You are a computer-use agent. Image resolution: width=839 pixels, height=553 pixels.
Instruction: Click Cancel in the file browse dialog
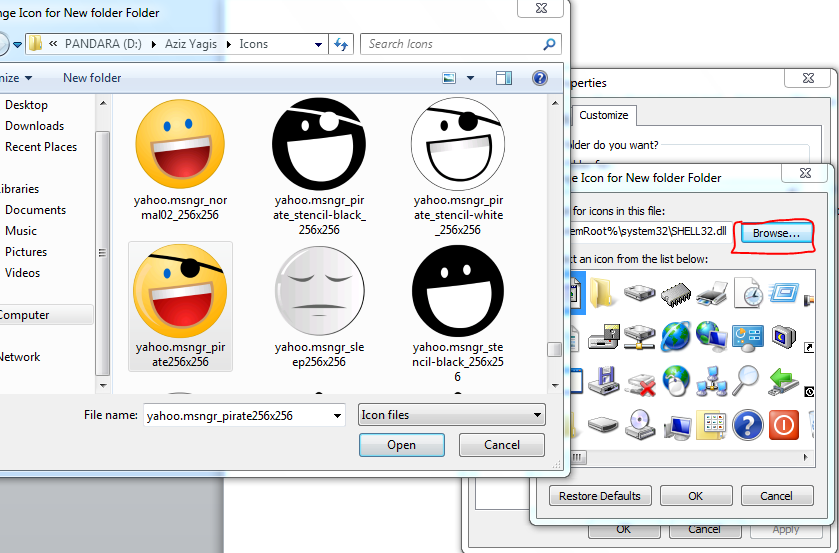point(502,445)
